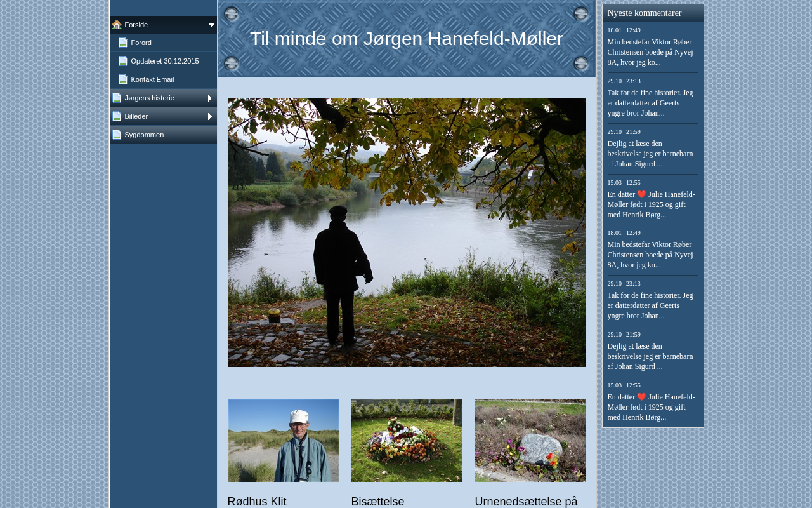Click the Rødhus Klit heading
Image resolution: width=812 pixels, height=508 pixels.
point(257,502)
